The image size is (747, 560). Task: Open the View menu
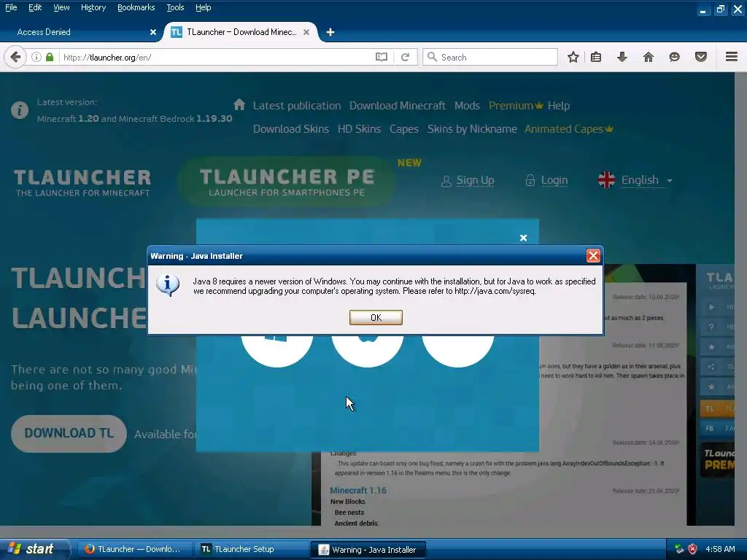coord(61,7)
